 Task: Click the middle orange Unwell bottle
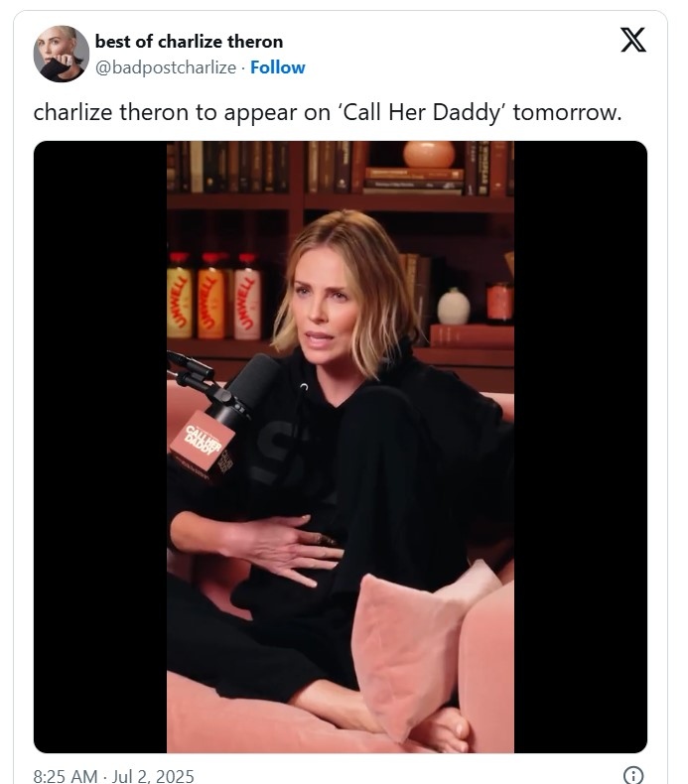pyautogui.click(x=211, y=296)
